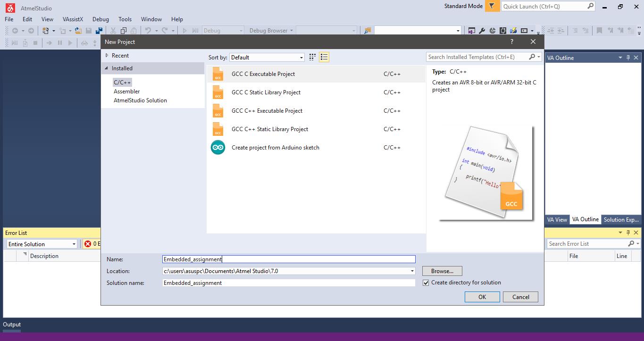Select Assembler in the templates tree
The width and height of the screenshot is (644, 341).
coord(127,91)
